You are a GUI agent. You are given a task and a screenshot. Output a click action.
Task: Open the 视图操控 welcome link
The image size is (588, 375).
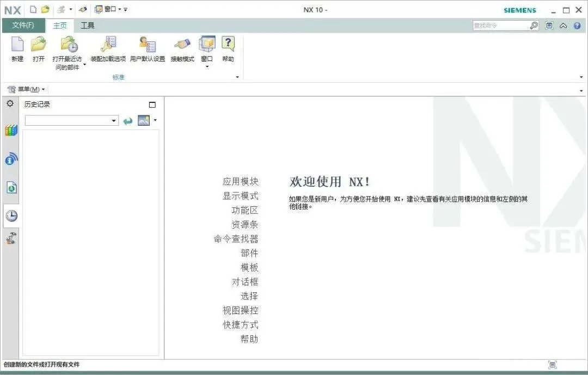(241, 310)
